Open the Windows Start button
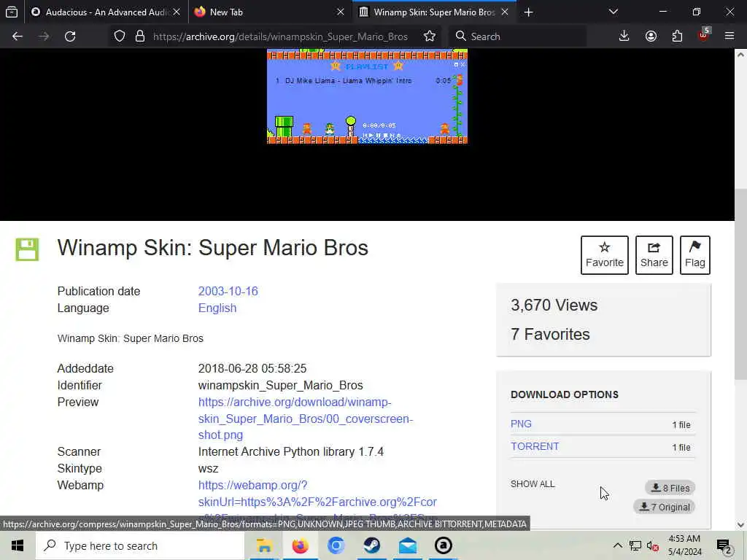 tap(18, 545)
